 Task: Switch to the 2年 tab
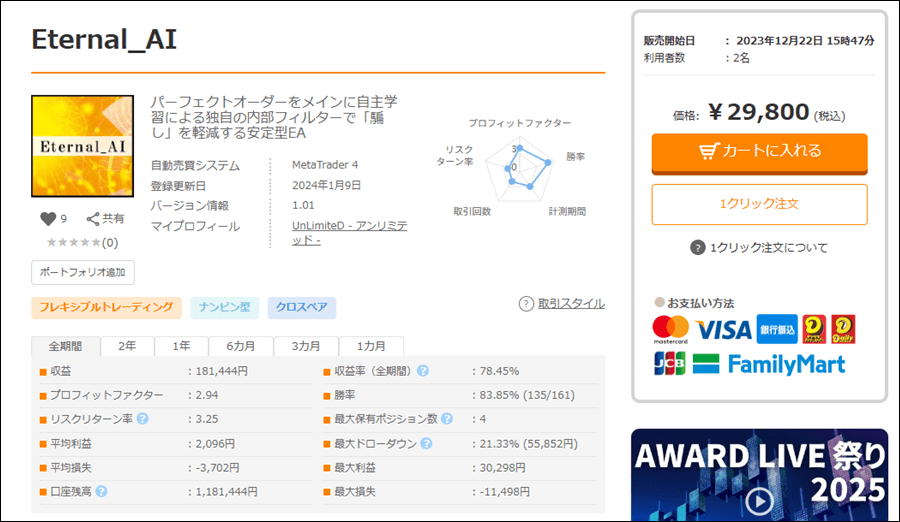pyautogui.click(x=128, y=346)
